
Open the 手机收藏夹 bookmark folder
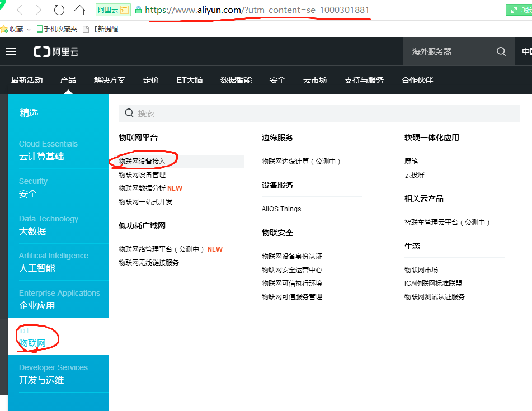click(x=57, y=29)
